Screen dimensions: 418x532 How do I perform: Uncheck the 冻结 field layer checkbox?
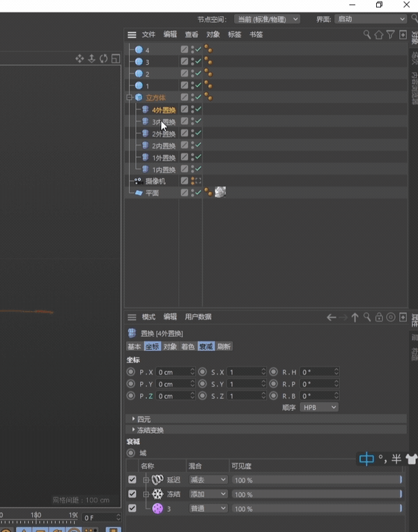click(x=132, y=494)
